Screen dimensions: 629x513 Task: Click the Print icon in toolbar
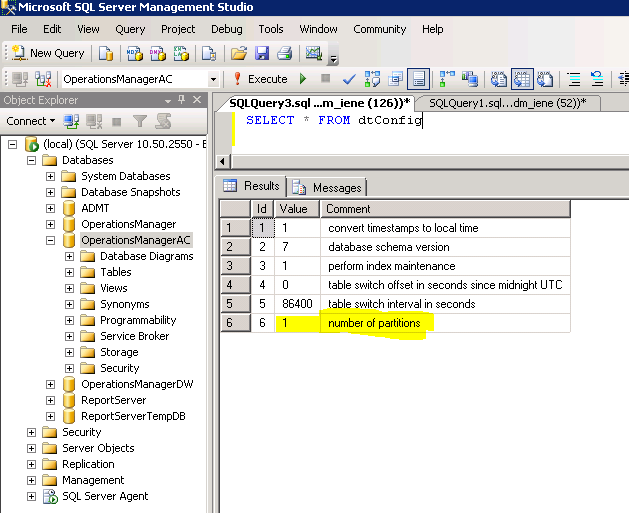tap(284, 53)
